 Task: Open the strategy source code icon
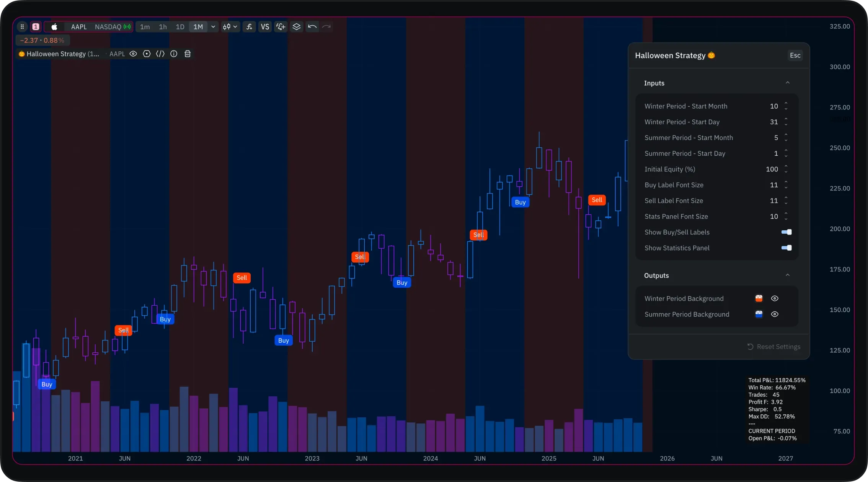pyautogui.click(x=160, y=54)
